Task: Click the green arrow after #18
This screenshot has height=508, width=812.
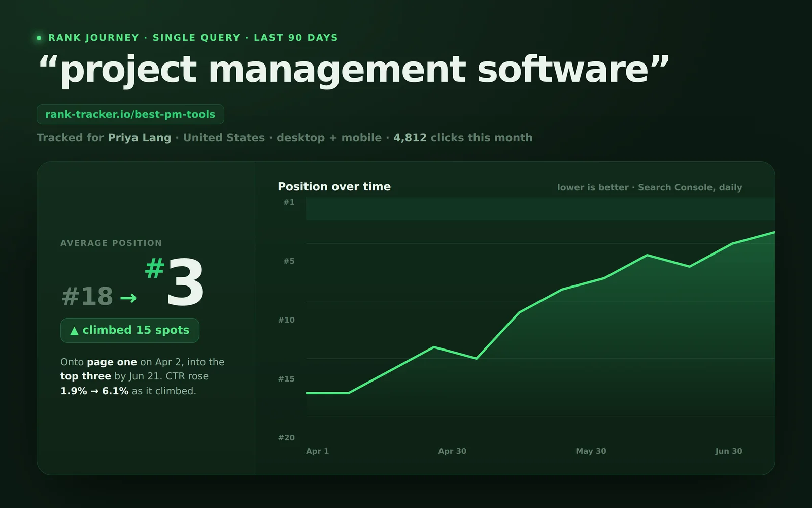Action: pyautogui.click(x=128, y=298)
